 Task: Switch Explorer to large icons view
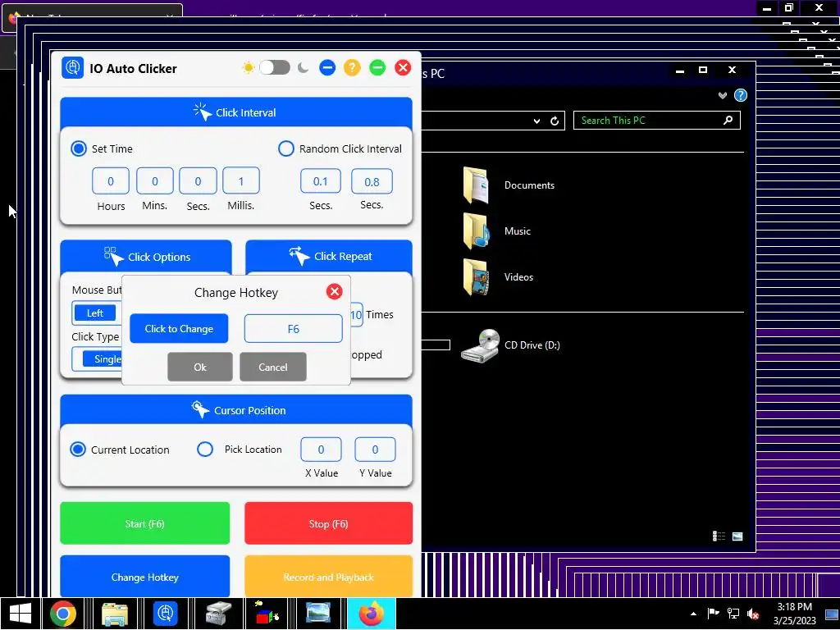[737, 536]
